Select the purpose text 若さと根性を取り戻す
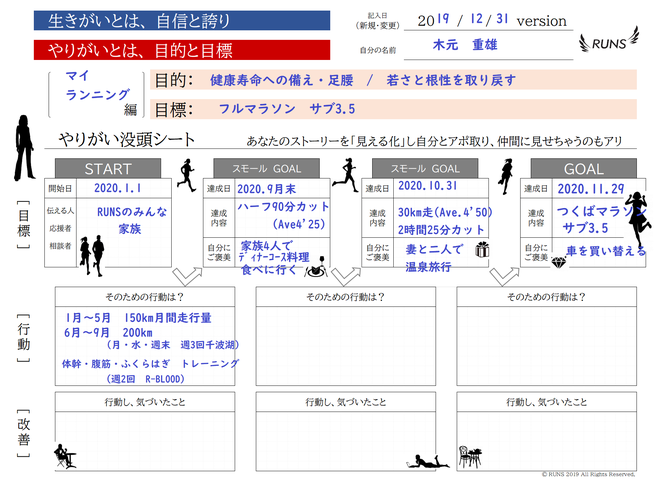This screenshot has width=664, height=486. pos(451,80)
